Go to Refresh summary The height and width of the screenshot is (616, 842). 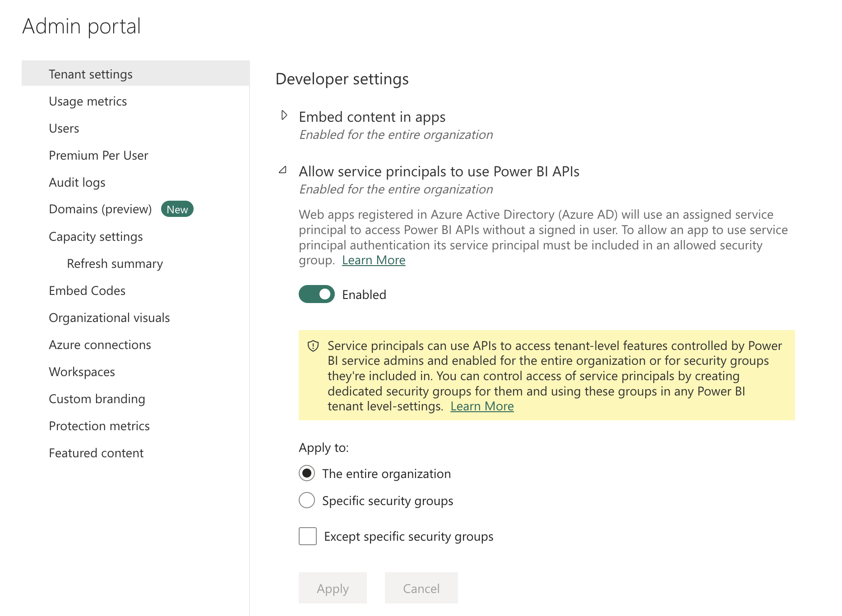(x=115, y=263)
